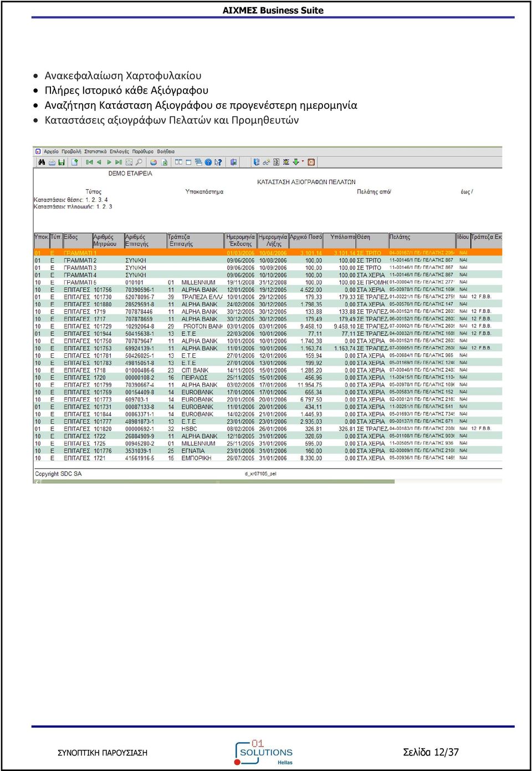
Task: Click the Τράπεζα Επιταγής column header
Action: [195, 240]
